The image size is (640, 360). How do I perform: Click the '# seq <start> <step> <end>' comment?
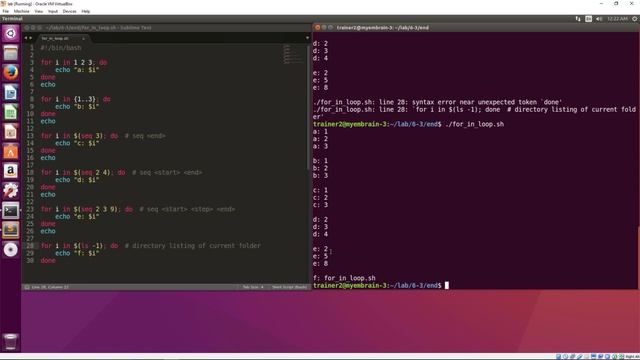coord(187,209)
